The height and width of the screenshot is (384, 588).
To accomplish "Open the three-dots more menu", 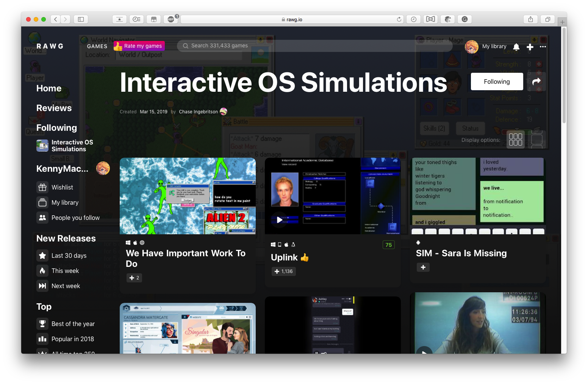I will (x=543, y=47).
